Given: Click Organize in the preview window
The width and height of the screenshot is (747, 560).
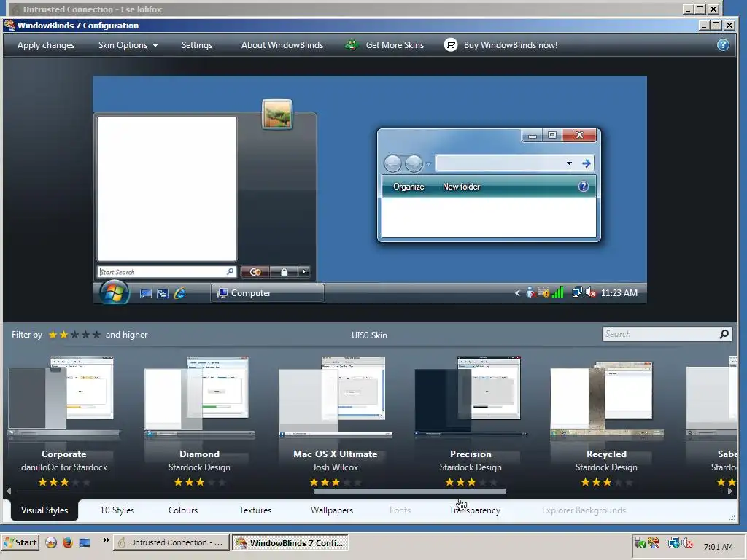Looking at the screenshot, I should 409,187.
